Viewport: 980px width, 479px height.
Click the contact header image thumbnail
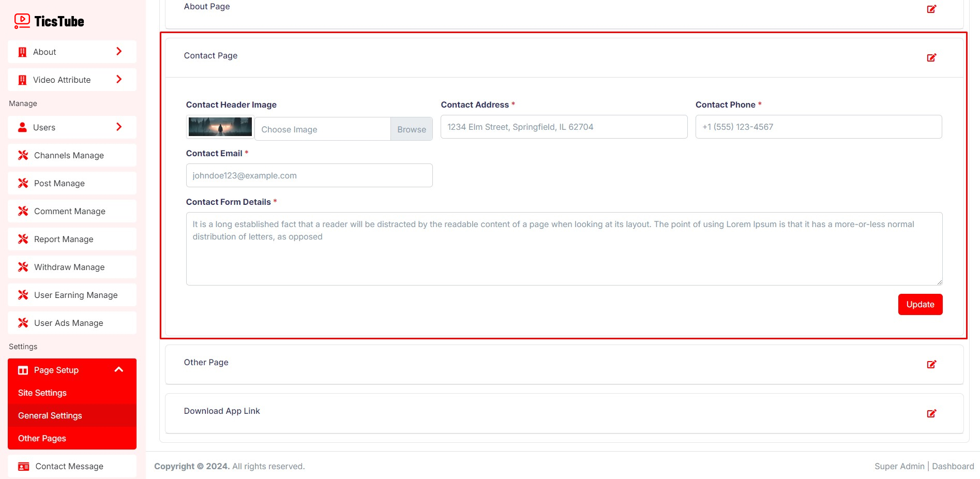point(220,127)
